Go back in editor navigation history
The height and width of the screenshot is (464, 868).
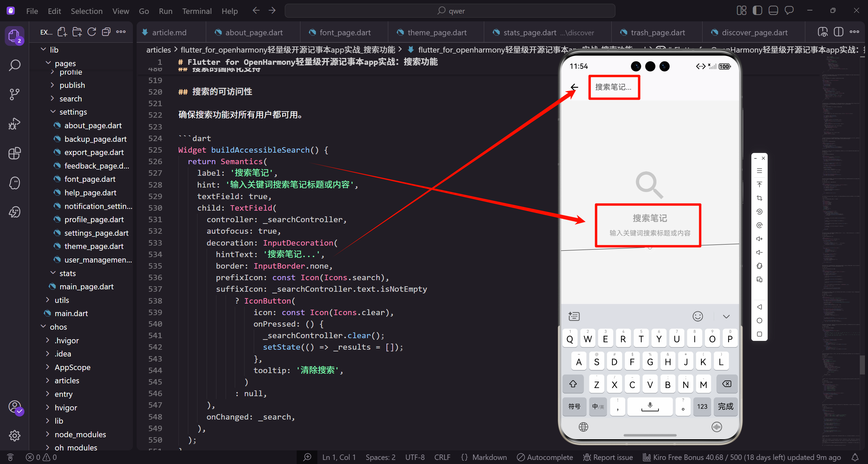pos(256,11)
